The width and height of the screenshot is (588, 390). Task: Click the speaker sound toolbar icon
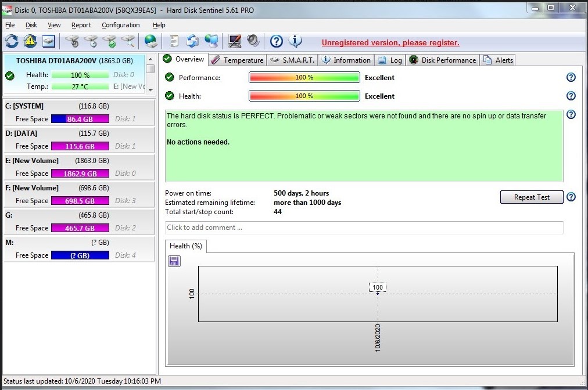tap(253, 41)
